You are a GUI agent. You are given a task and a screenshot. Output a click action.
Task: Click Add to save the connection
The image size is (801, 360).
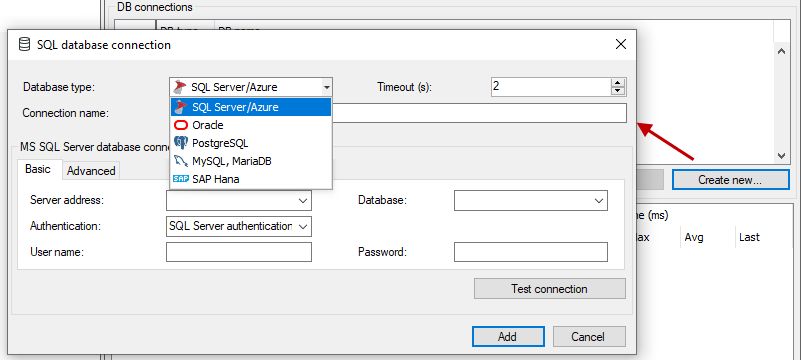508,337
